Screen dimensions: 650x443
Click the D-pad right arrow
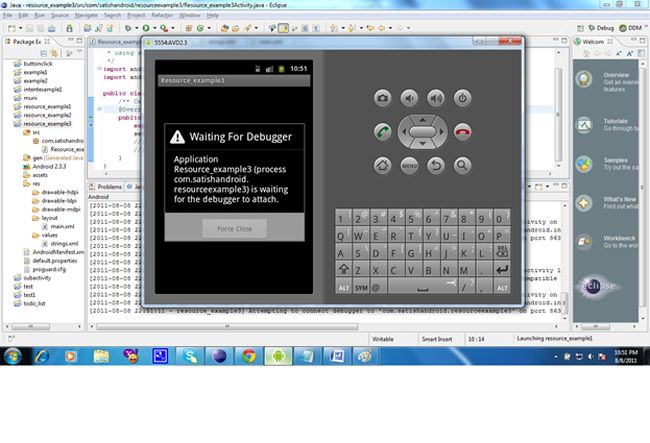pyautogui.click(x=442, y=132)
